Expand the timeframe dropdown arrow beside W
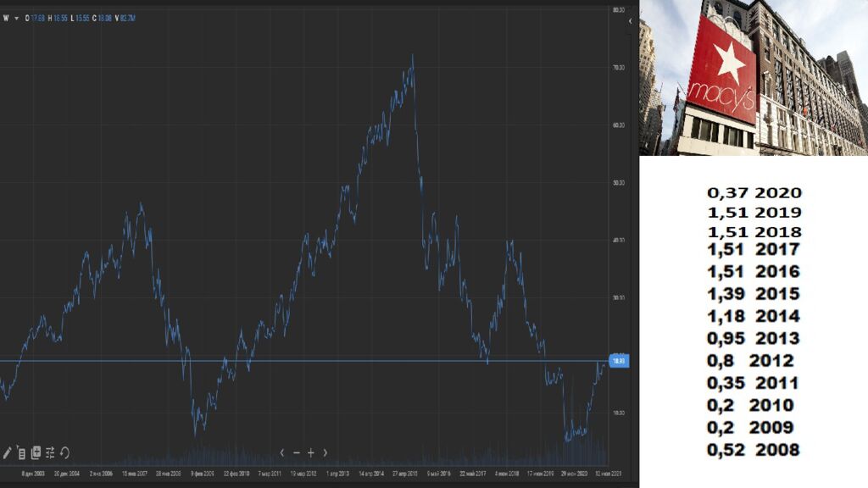This screenshot has height=488, width=868. coord(16,18)
